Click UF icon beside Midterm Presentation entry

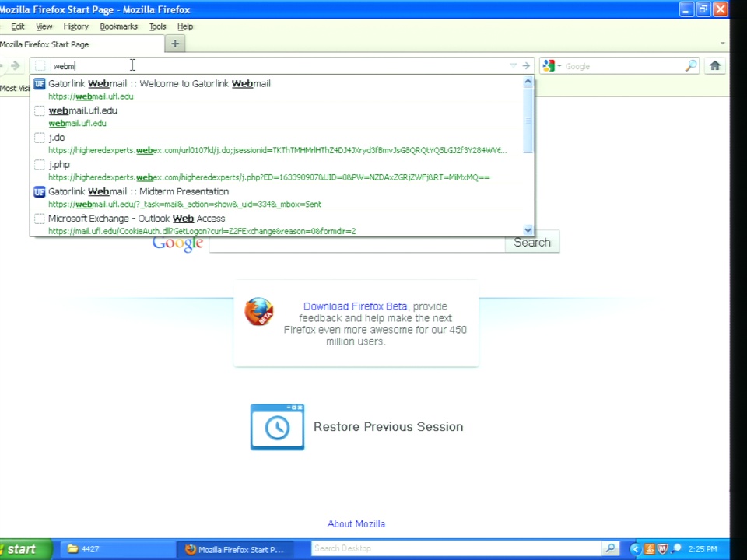click(40, 192)
